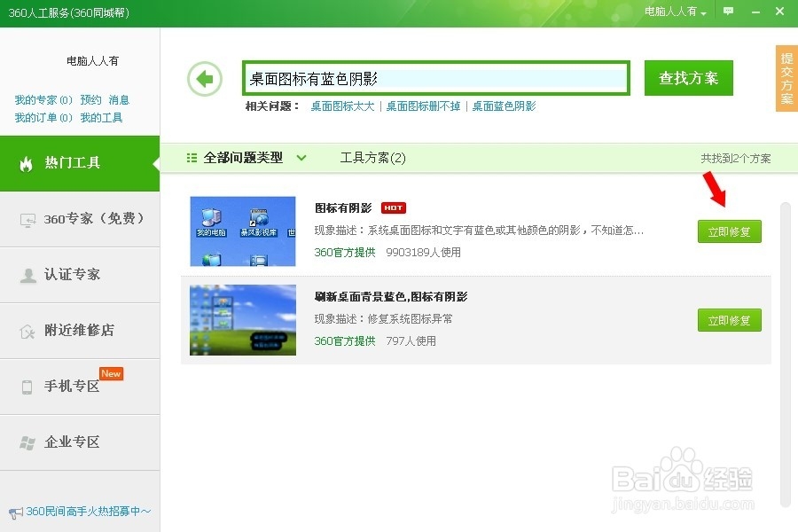Switch to 手机专区 section

[x=80, y=387]
